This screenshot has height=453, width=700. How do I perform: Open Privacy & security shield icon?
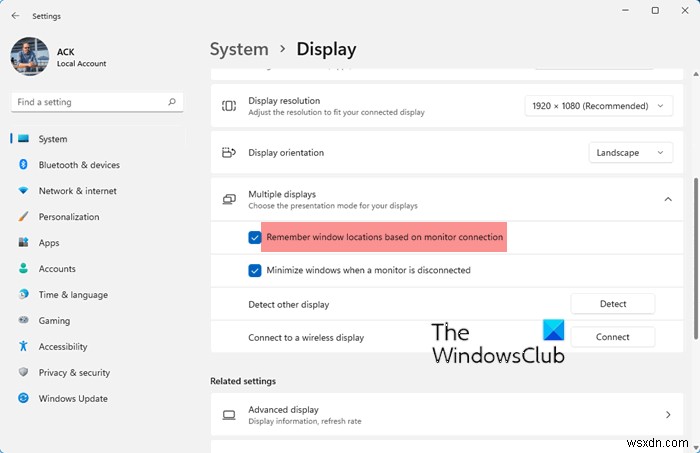click(23, 372)
